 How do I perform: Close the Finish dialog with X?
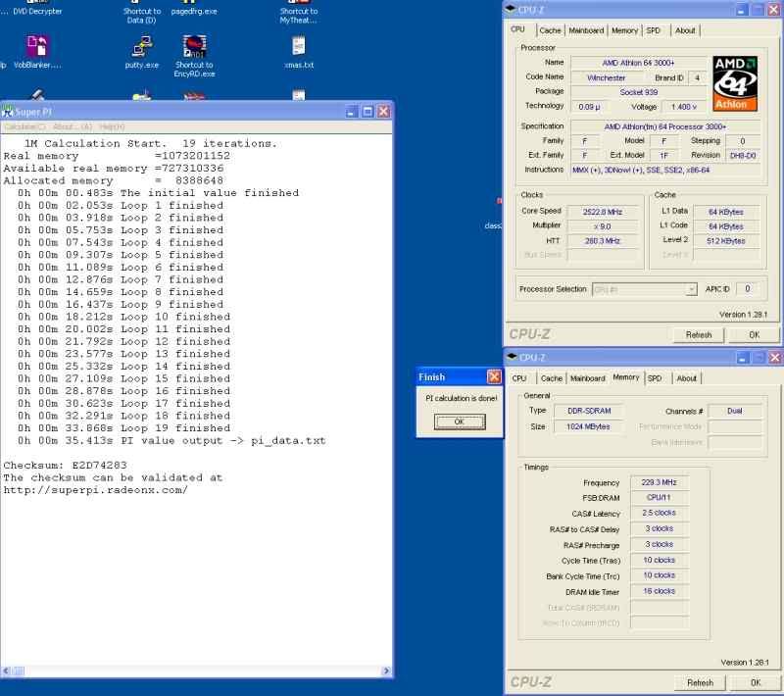(494, 376)
